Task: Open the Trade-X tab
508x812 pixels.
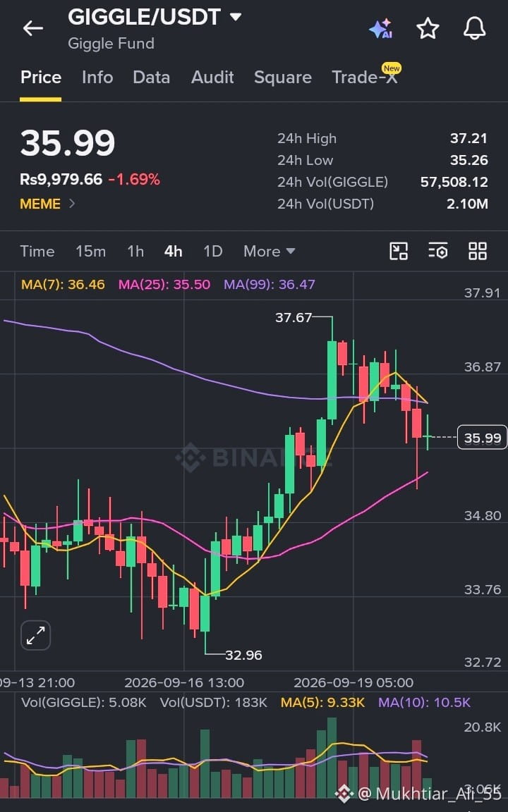Action: click(x=365, y=77)
